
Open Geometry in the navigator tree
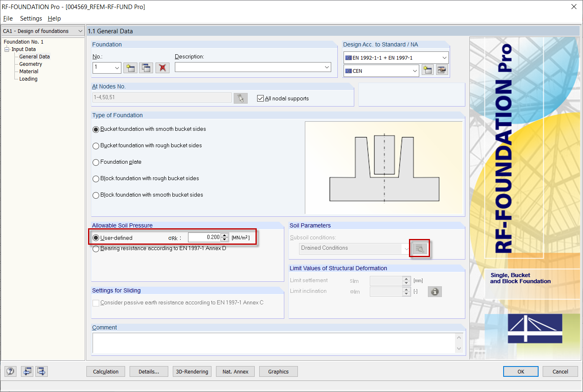click(30, 64)
